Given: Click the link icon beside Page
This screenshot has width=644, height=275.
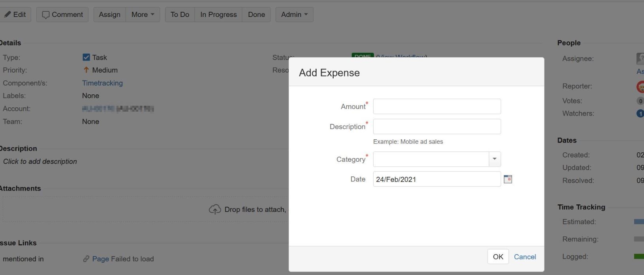Looking at the screenshot, I should pyautogui.click(x=86, y=259).
